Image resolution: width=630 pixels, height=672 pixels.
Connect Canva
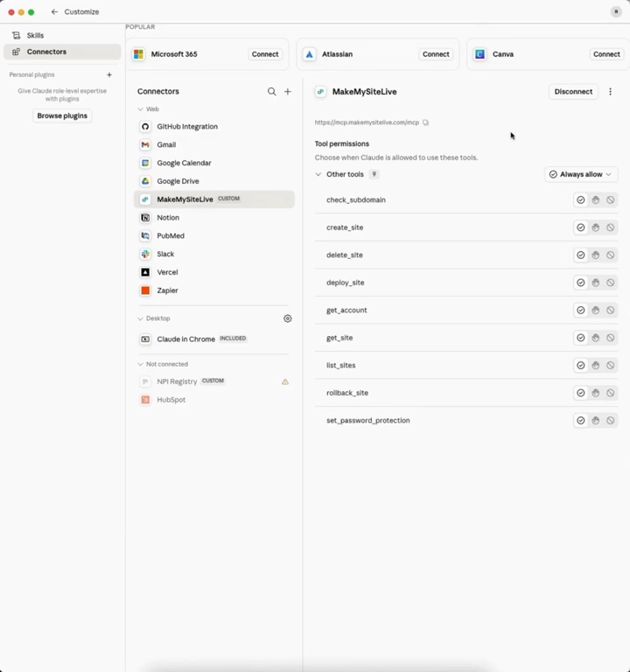pos(606,54)
